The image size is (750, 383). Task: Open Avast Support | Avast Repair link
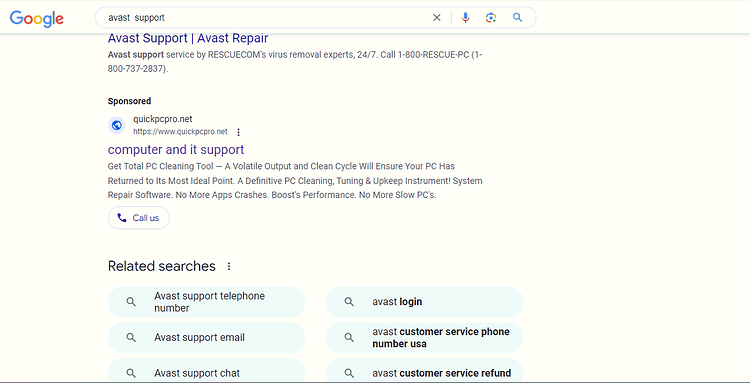pyautogui.click(x=188, y=38)
